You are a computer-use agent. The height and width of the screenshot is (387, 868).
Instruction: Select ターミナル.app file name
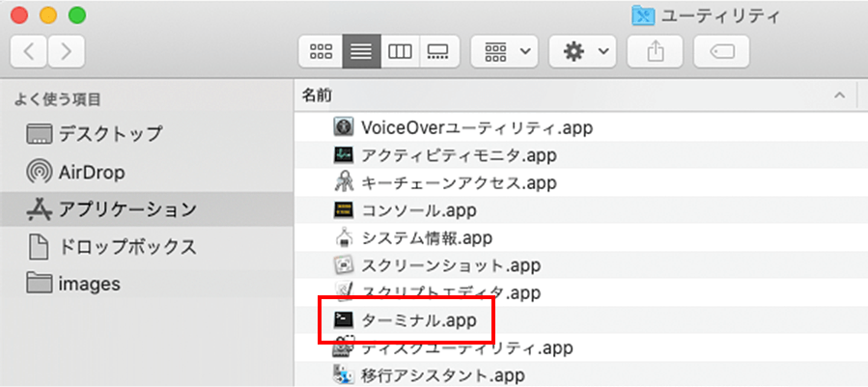(x=419, y=319)
